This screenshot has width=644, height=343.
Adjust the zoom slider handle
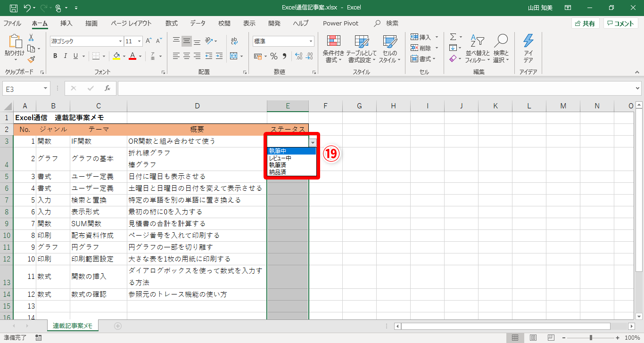pos(591,338)
